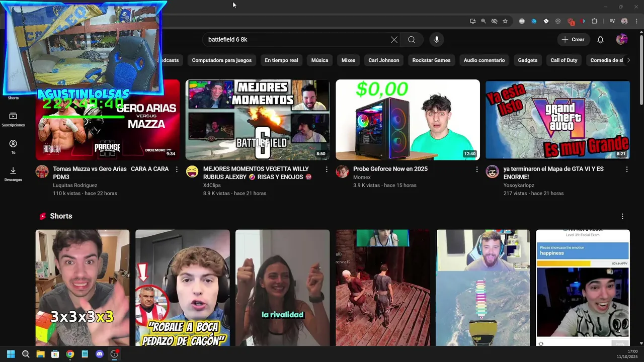The width and height of the screenshot is (644, 362).
Task: Open the $0,00 Geforce Now video thumbnail
Action: (408, 120)
